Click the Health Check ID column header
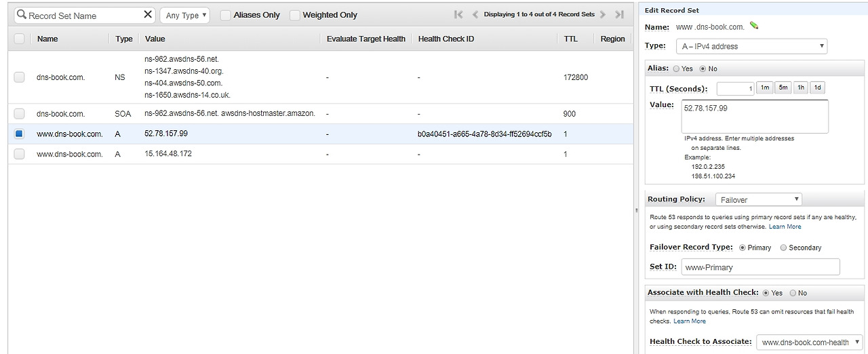 coord(446,39)
